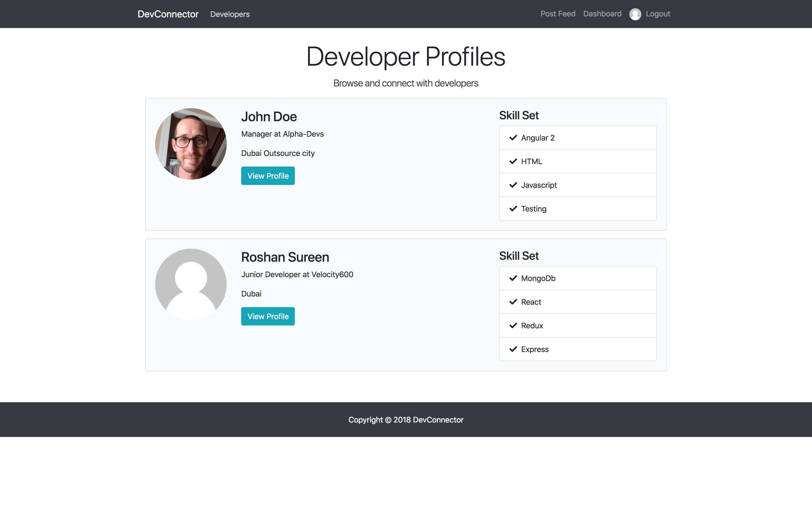Go to the Post Feed page
Viewport: 812px width, 507px height.
558,14
